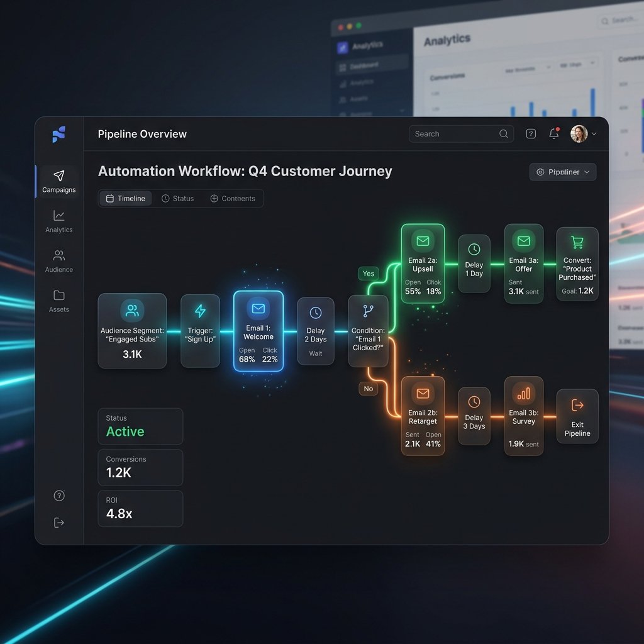Click the people icon on Audience Segment node

(x=132, y=309)
